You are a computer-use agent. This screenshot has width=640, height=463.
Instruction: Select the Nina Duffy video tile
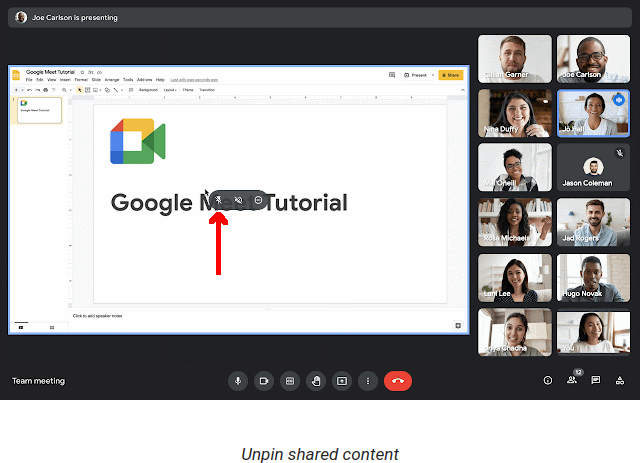click(x=515, y=113)
